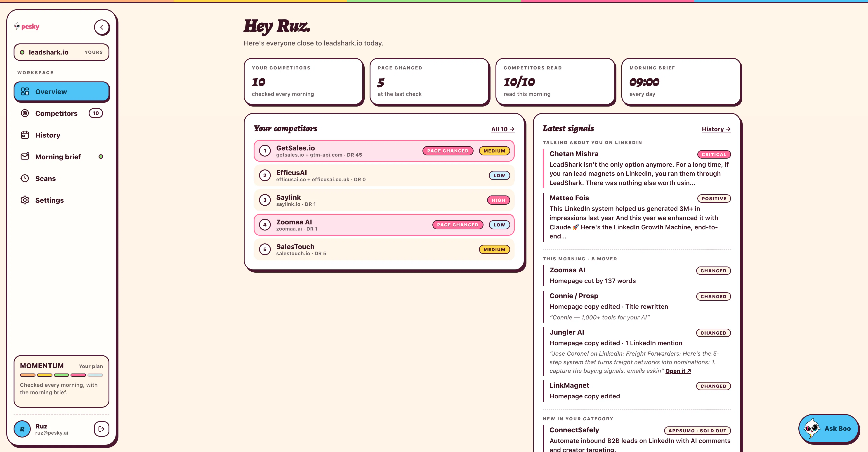Click the PAGE CHANGED badge on Zoomaa AI row
The width and height of the screenshot is (868, 452).
(x=458, y=225)
